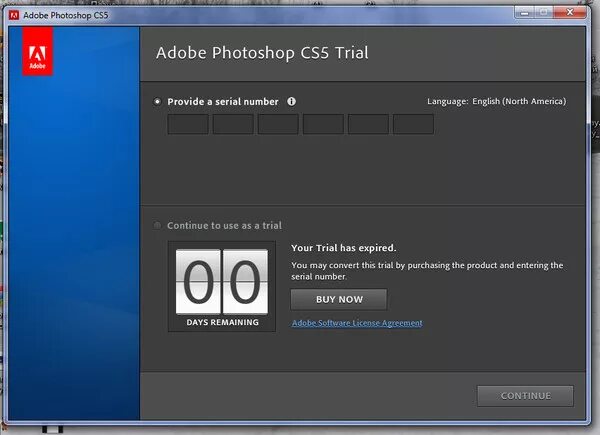Click the Adobe logo in sidebar

pos(38,51)
